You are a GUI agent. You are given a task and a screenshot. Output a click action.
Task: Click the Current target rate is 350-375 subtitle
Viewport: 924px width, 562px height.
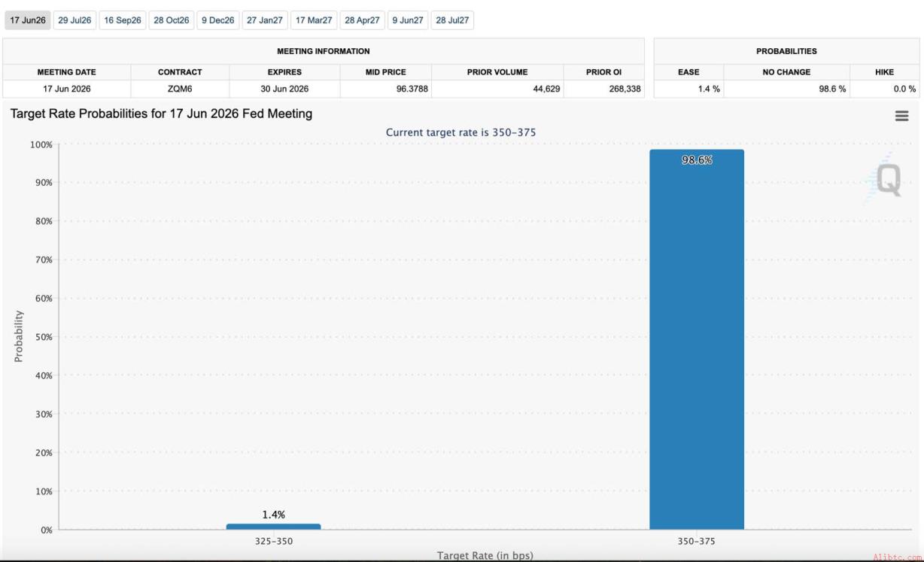(x=461, y=132)
